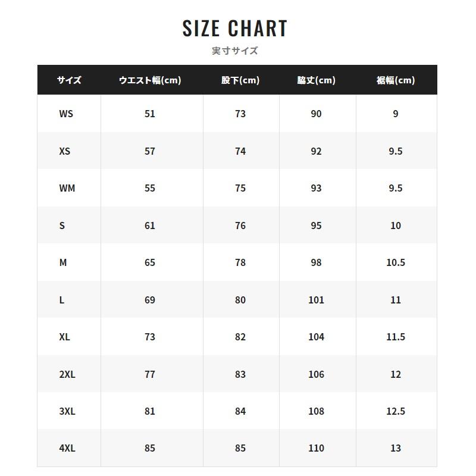The image size is (476, 476).
Task: Click the ウエスト幅(cm) column header
Action: pyautogui.click(x=150, y=80)
